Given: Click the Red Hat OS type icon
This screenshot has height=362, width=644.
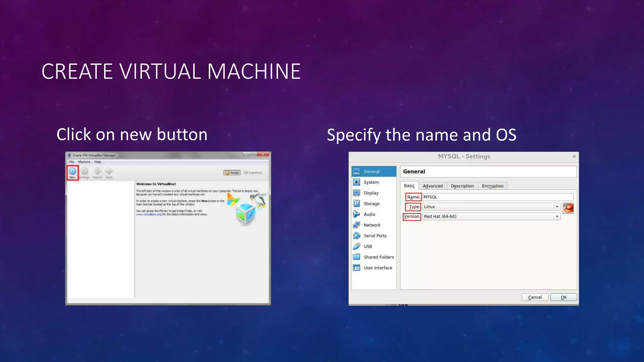Looking at the screenshot, I should pyautogui.click(x=568, y=208).
